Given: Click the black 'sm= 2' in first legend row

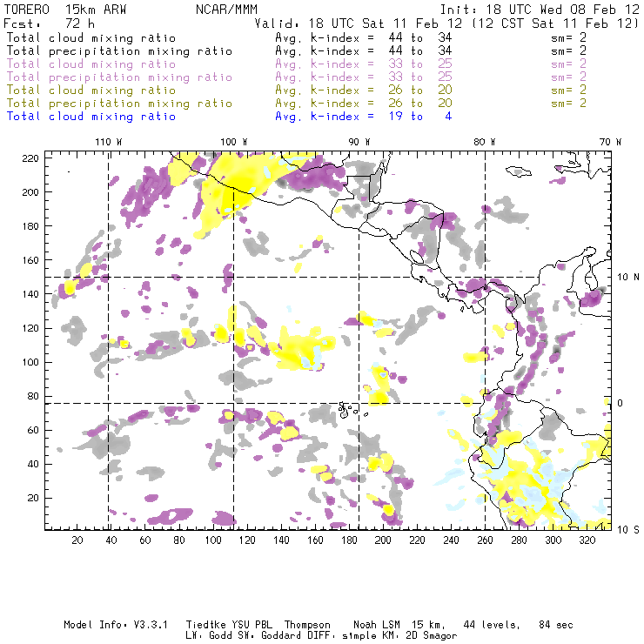Looking at the screenshot, I should [x=568, y=37].
